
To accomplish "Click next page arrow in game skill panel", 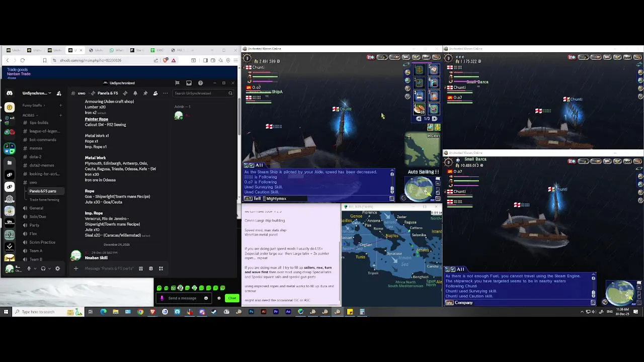I will [x=435, y=119].
